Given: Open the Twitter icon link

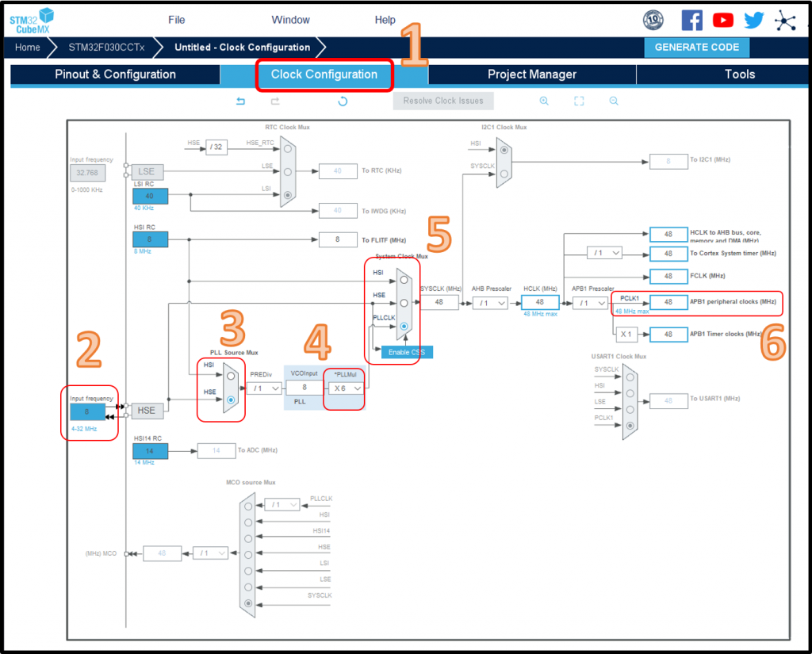Looking at the screenshot, I should pos(754,20).
